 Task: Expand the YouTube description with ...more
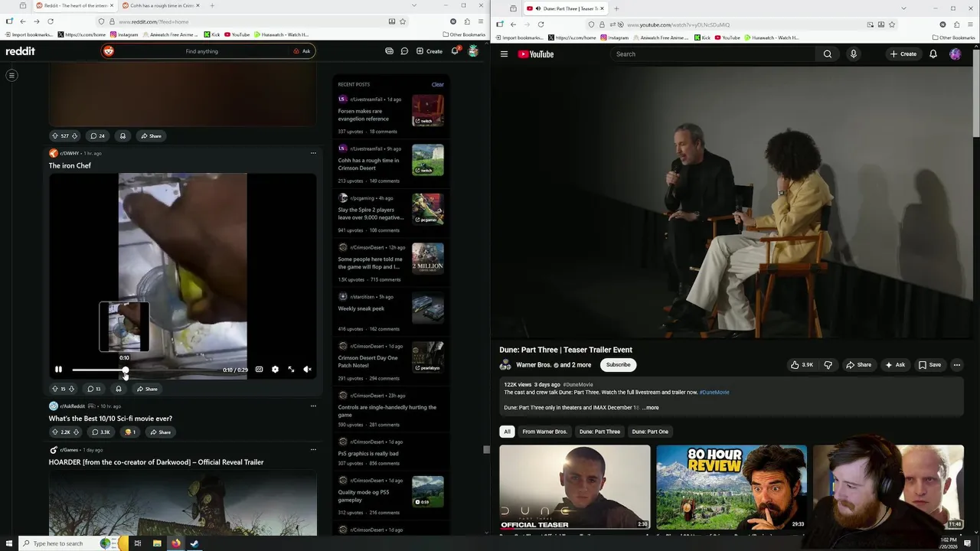[x=651, y=408]
